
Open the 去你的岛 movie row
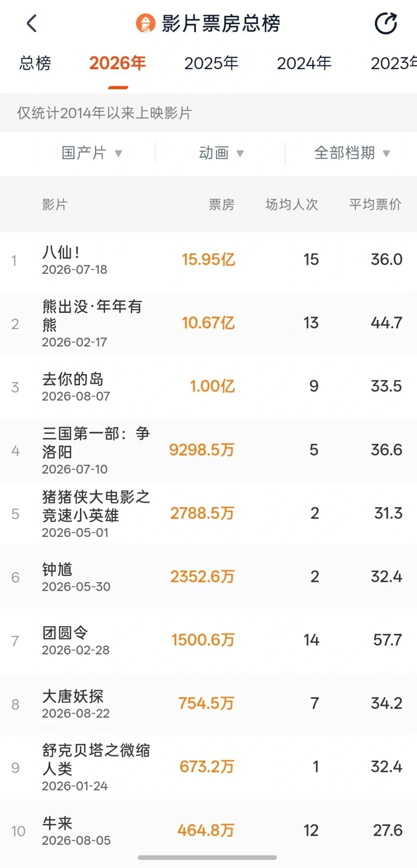208,387
